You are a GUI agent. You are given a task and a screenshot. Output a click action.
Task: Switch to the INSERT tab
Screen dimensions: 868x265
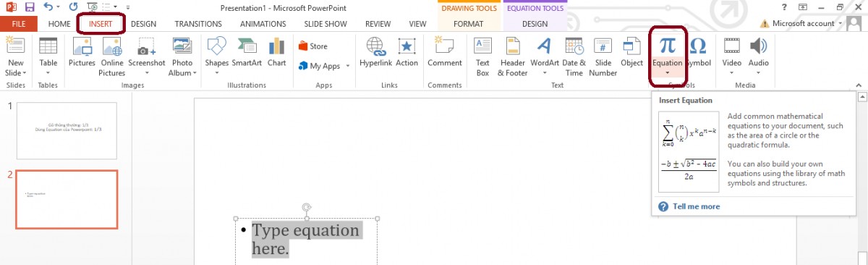(x=101, y=24)
